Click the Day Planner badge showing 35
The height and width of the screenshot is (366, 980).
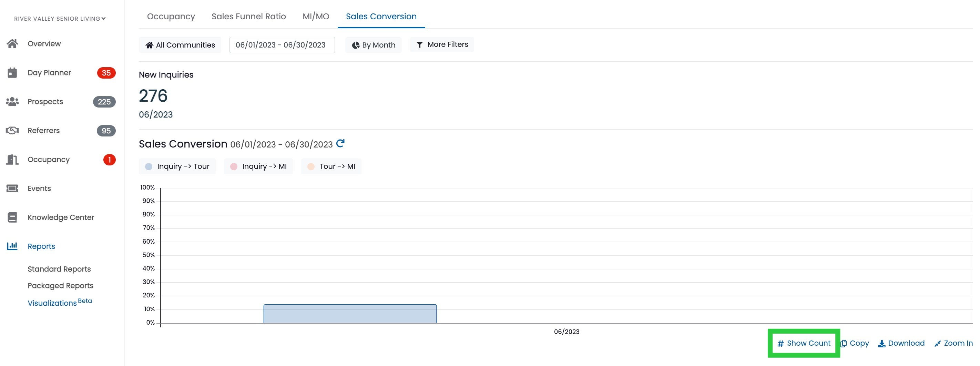point(106,73)
